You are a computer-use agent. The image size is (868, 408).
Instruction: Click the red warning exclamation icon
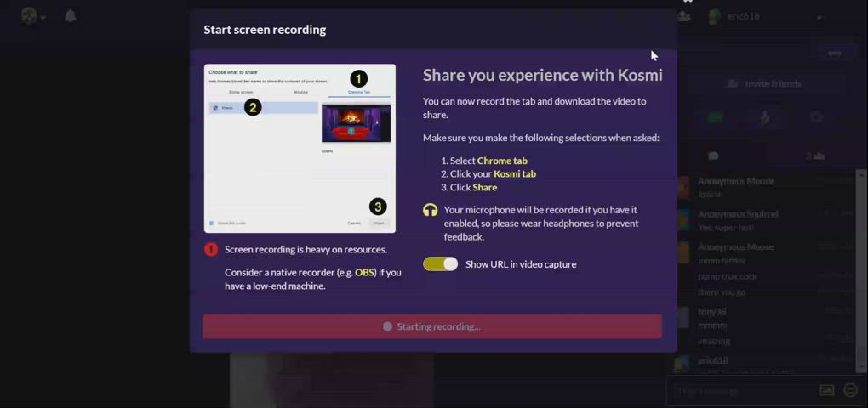click(x=211, y=249)
